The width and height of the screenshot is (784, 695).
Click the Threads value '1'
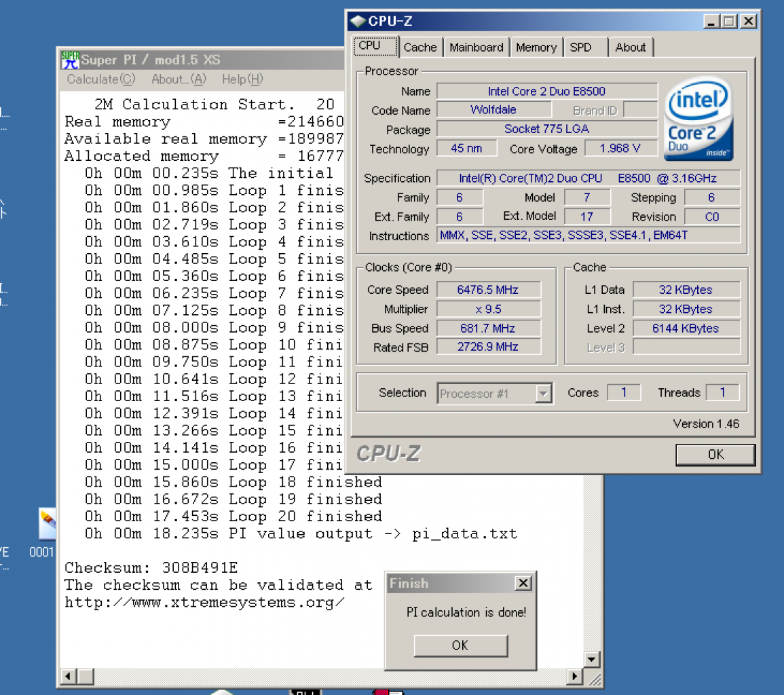point(722,392)
